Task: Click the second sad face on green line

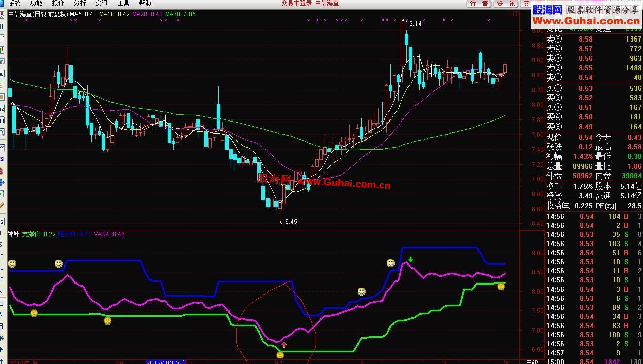Action: [x=107, y=320]
